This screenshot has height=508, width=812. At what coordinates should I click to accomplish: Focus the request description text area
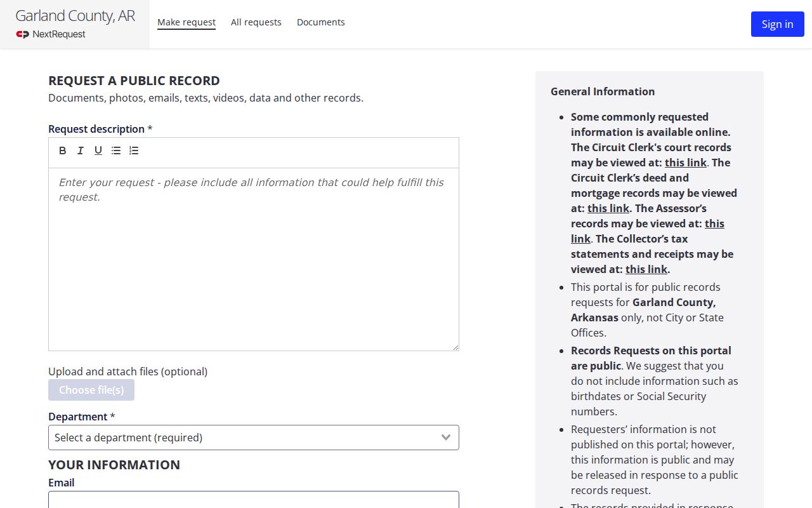pos(254,259)
